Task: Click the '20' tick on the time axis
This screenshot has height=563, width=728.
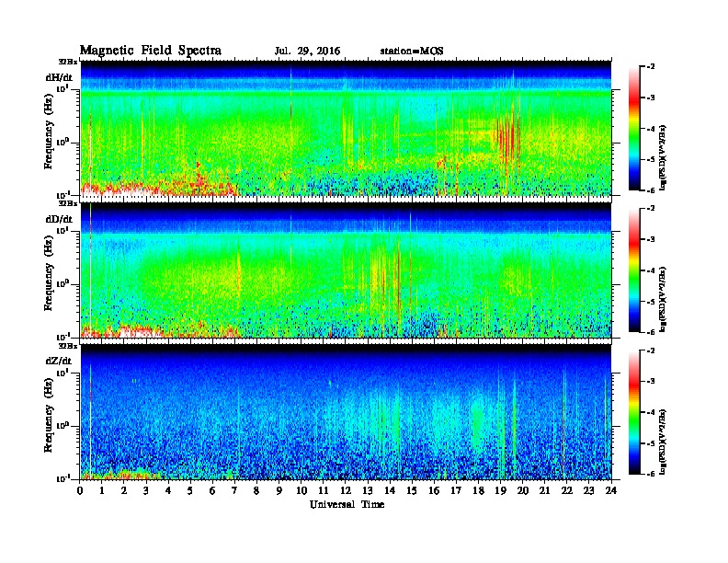Action: 522,490
